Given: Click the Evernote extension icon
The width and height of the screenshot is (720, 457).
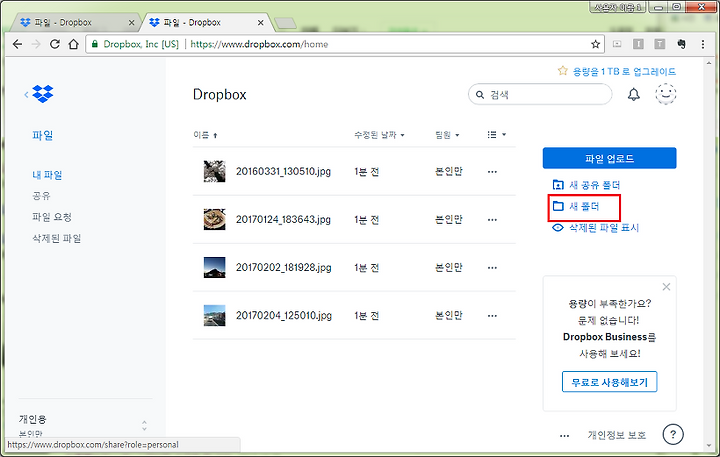Looking at the screenshot, I should pyautogui.click(x=681, y=44).
